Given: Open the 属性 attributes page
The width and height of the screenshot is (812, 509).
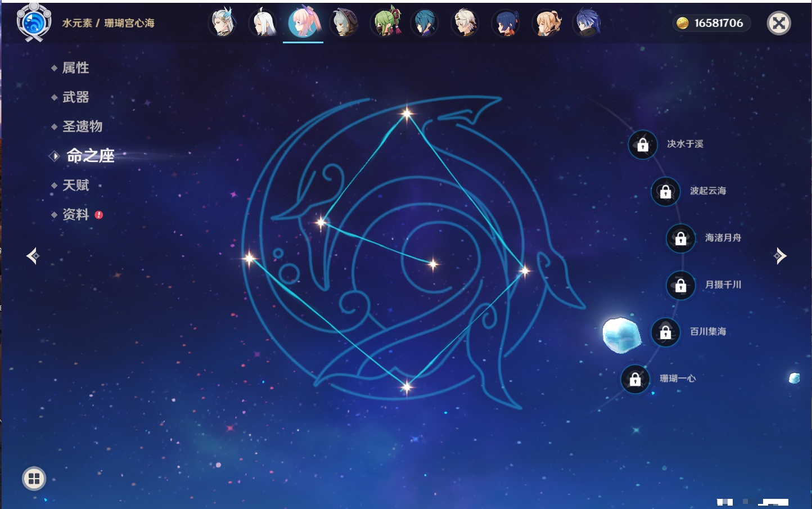Looking at the screenshot, I should [75, 68].
